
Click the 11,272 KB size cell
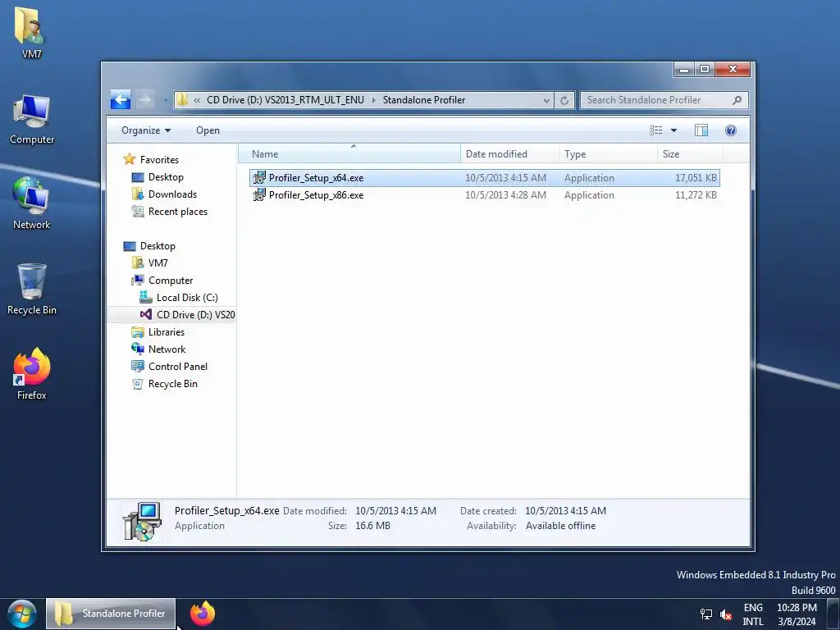click(x=696, y=195)
